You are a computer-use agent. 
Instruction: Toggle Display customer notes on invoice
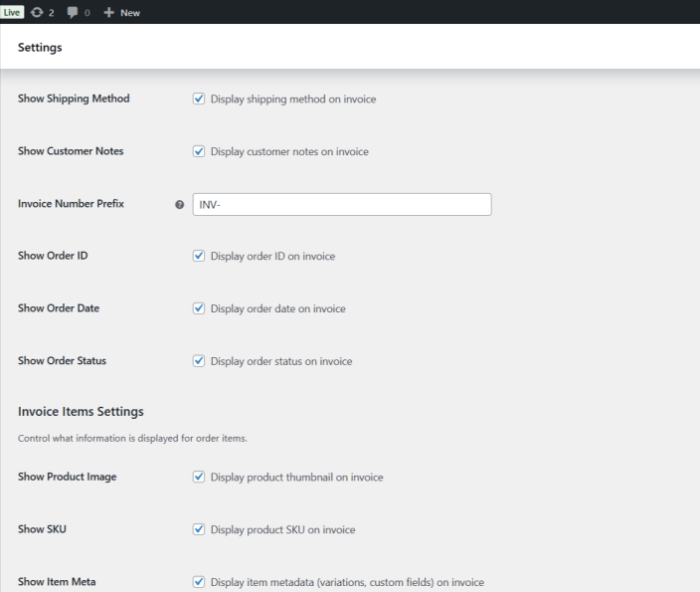(x=199, y=151)
